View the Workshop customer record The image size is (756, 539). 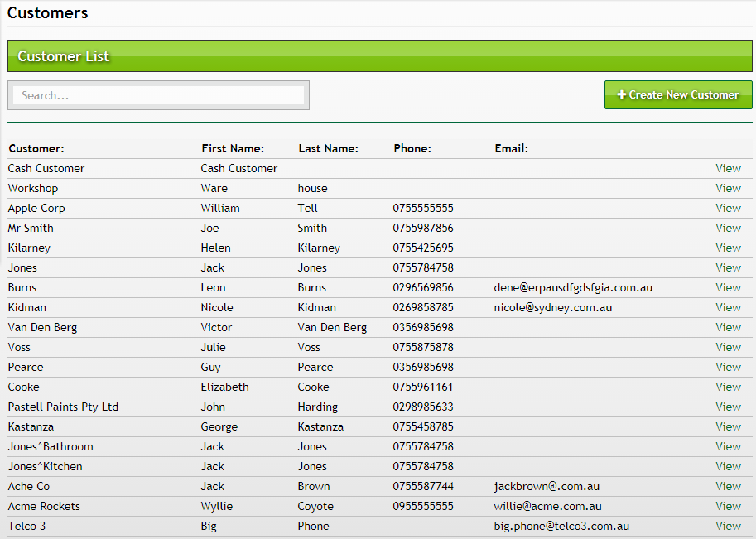click(x=728, y=188)
